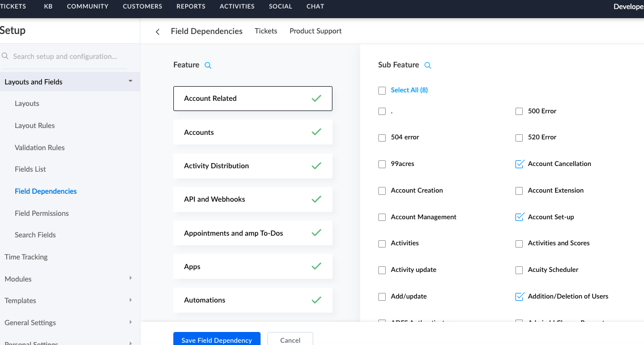Expand the Modules section arrow
Screen dimensions: 644x345
point(130,278)
